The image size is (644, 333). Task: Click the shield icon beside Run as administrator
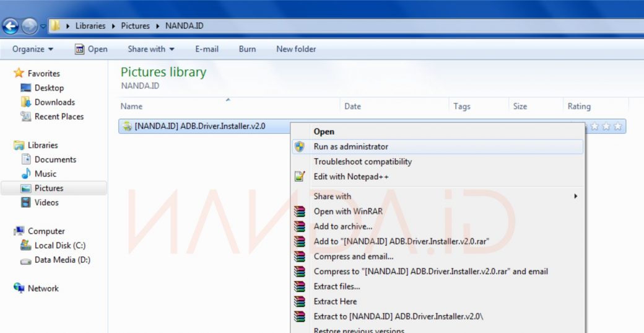pyautogui.click(x=300, y=147)
